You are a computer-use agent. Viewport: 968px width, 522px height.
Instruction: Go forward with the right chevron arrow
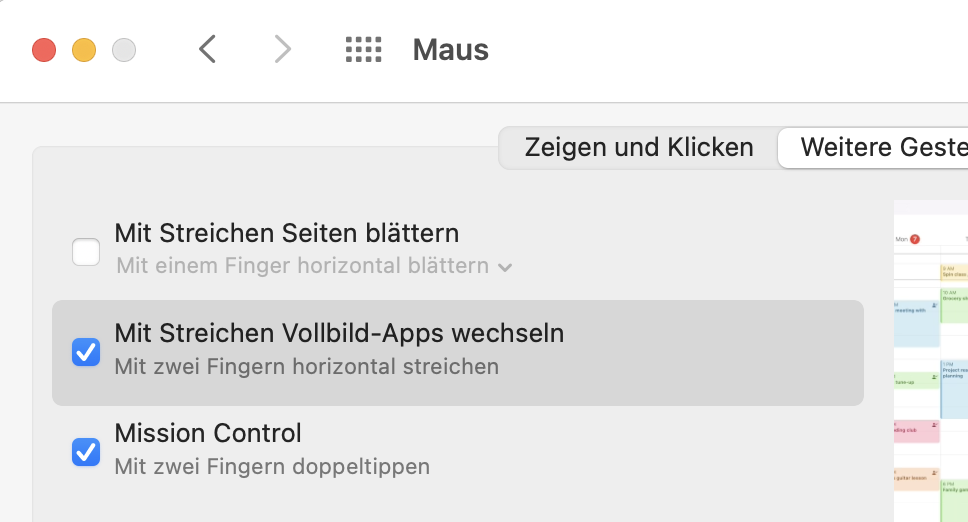coord(282,49)
